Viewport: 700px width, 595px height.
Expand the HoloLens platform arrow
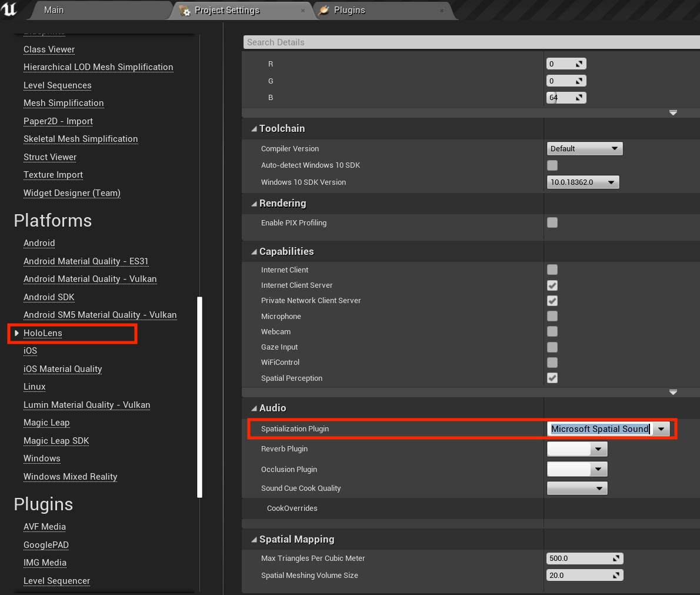[x=16, y=333]
